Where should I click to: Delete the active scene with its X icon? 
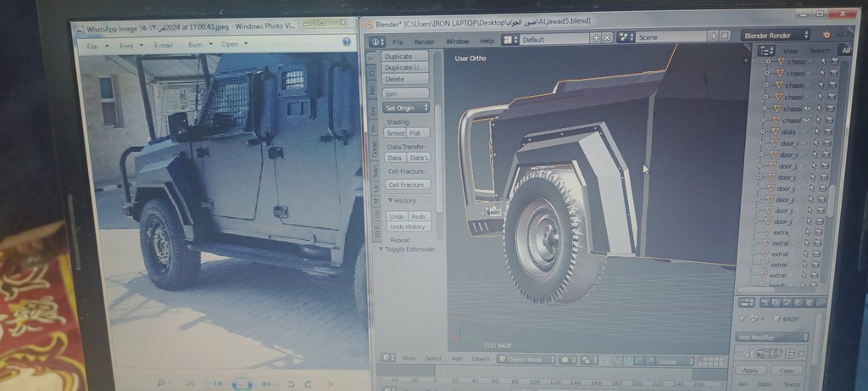pos(724,36)
